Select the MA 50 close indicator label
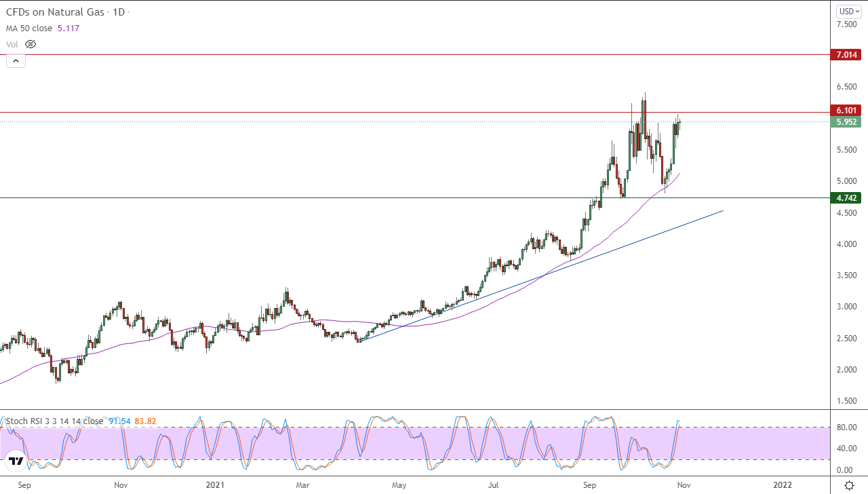Screen dimensions: 868x494 point(31,28)
